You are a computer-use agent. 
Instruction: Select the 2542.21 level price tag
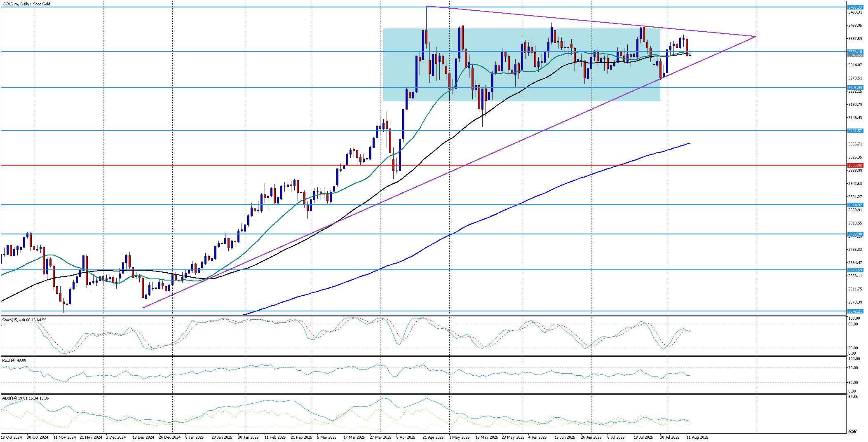click(855, 311)
